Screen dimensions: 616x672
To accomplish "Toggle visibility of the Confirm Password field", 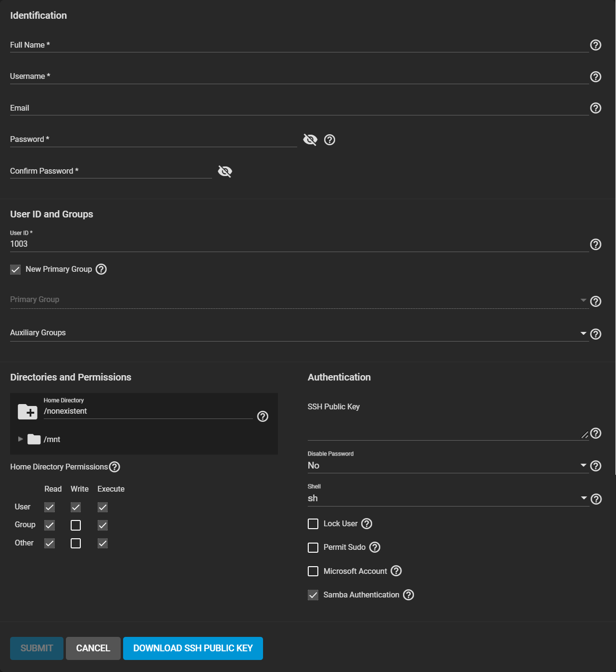I will (x=225, y=172).
